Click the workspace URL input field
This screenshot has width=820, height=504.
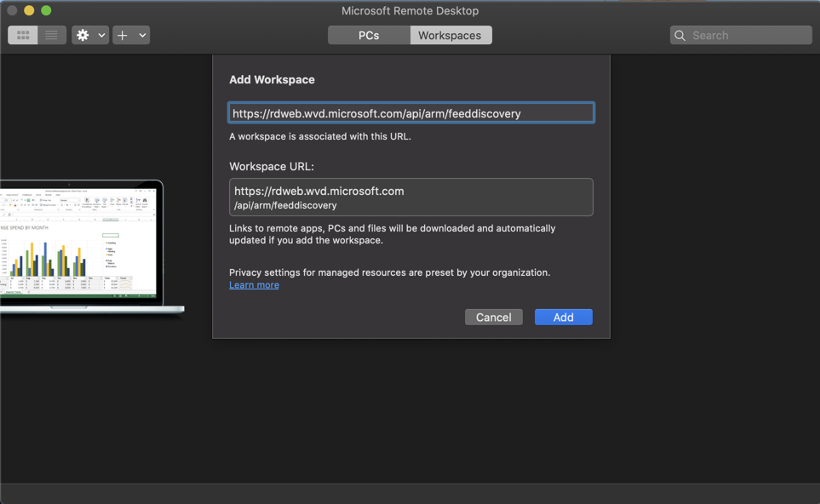tap(411, 113)
